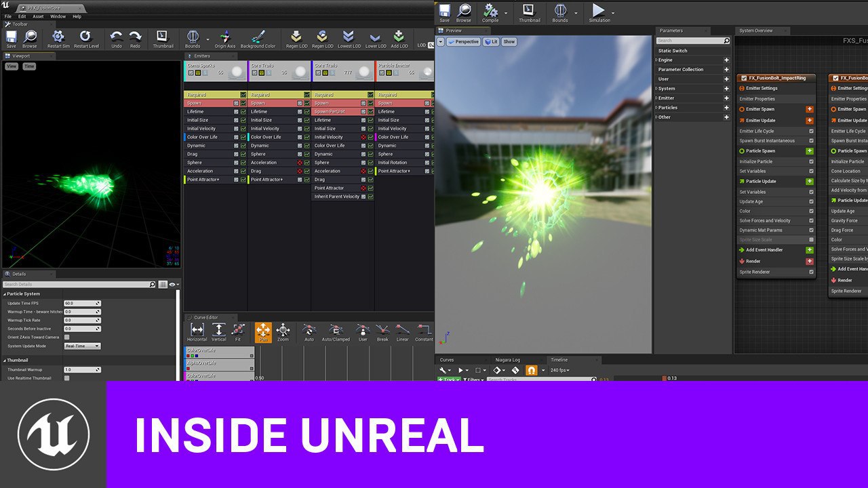This screenshot has height=488, width=868.
Task: Click Save in the Cascade toolbar
Action: [x=11, y=39]
